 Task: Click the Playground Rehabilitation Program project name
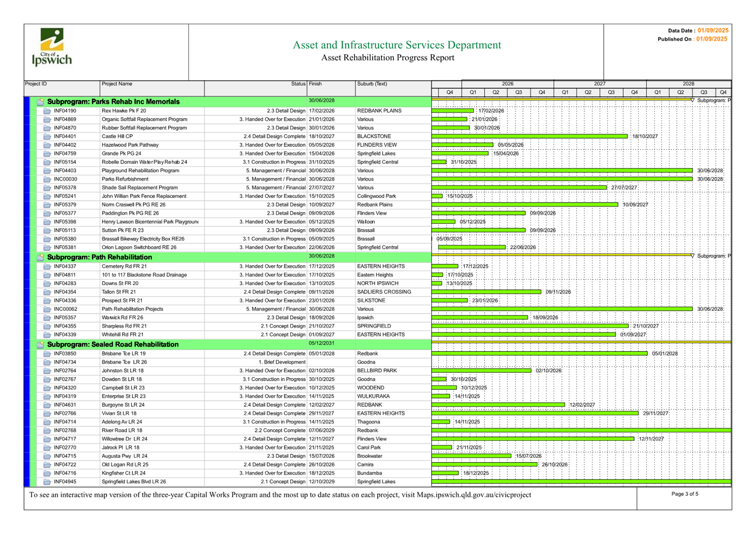[x=140, y=171]
